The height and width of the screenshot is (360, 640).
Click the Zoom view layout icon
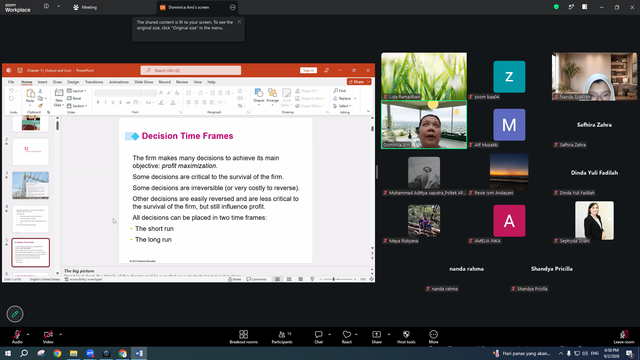pyautogui.click(x=584, y=7)
